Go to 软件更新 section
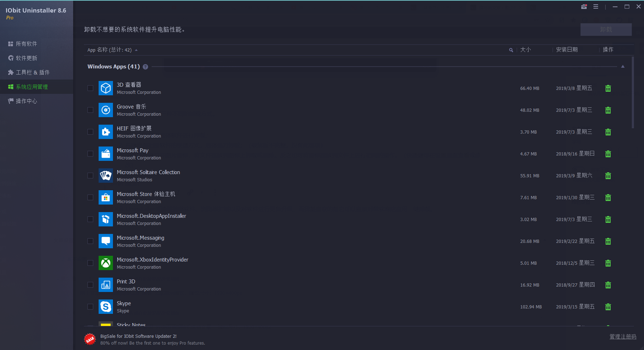 click(x=37, y=58)
